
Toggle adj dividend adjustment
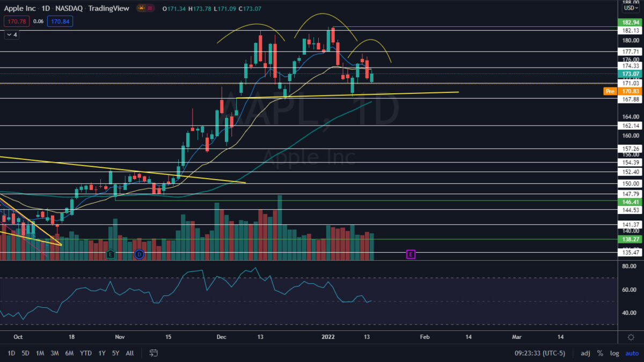(x=585, y=353)
